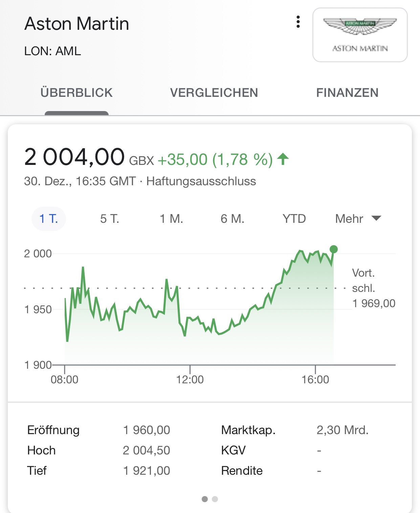Select the 1 T. time range

pos(48,219)
